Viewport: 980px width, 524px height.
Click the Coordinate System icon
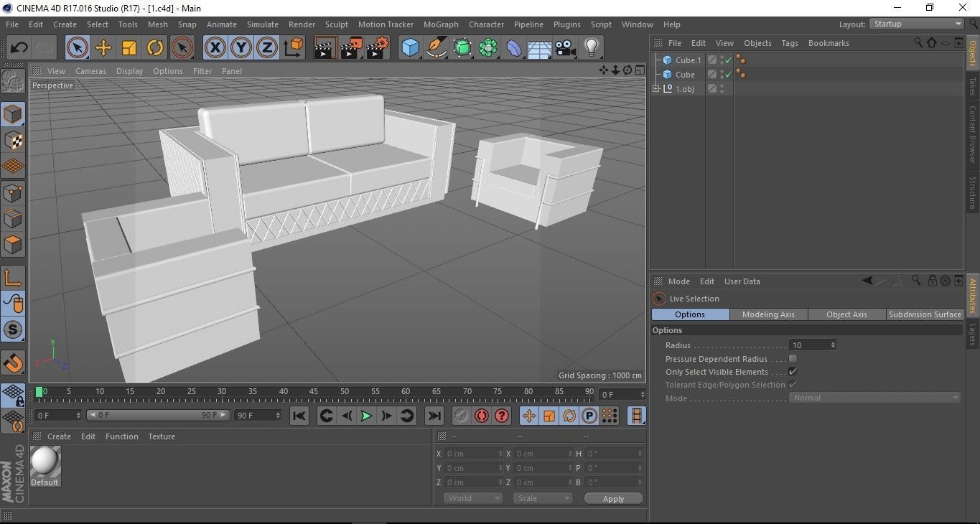pos(294,48)
